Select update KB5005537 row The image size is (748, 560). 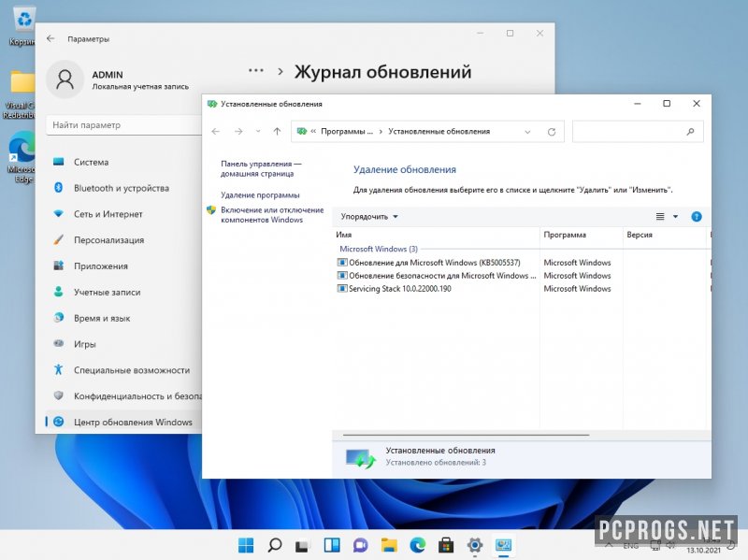[523, 263]
